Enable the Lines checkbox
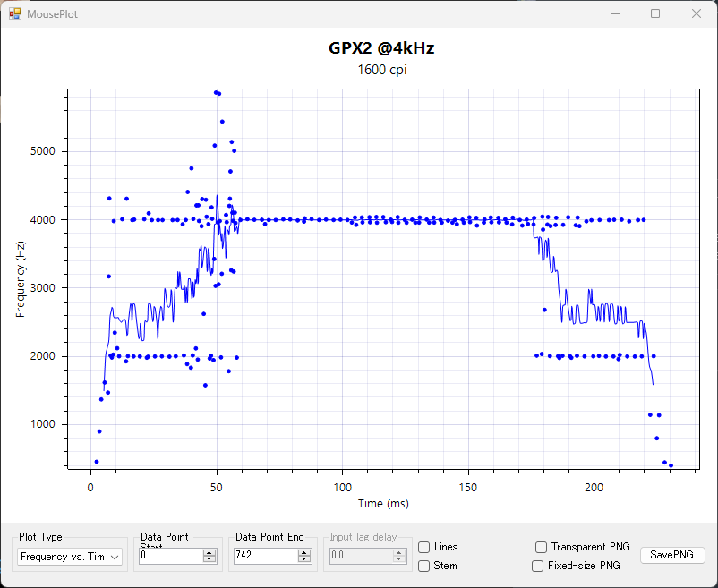718x588 pixels. (x=424, y=547)
